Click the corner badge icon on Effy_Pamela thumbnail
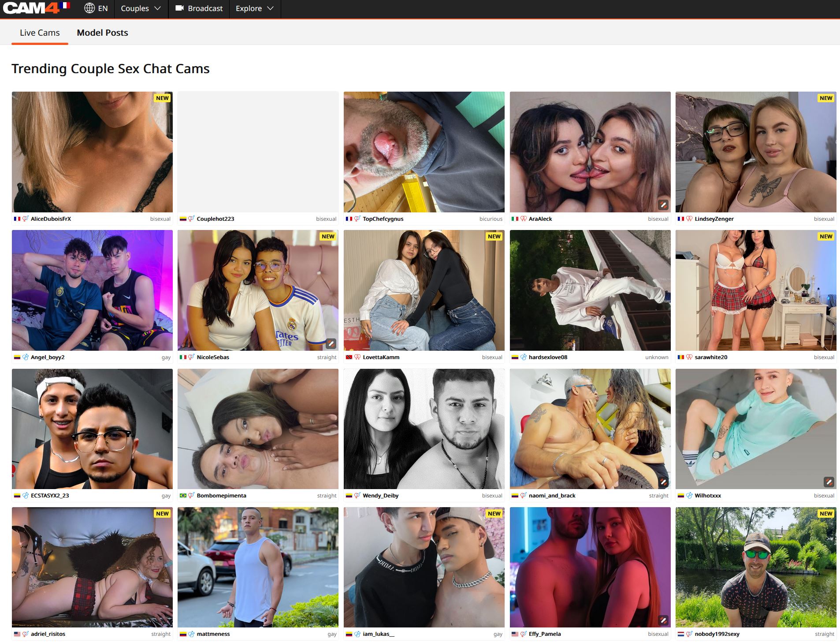This screenshot has width=840, height=642. click(663, 620)
